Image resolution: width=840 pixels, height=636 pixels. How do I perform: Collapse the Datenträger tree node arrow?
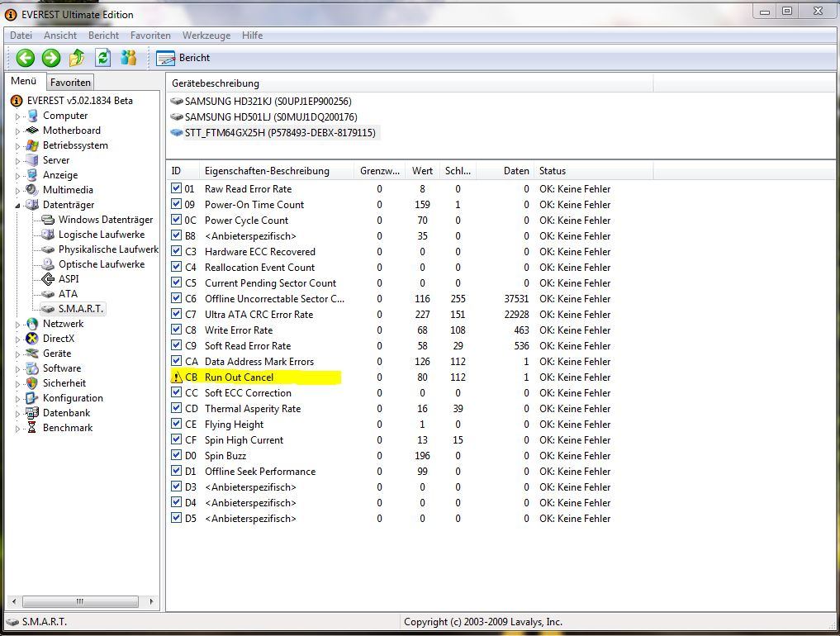click(x=17, y=205)
